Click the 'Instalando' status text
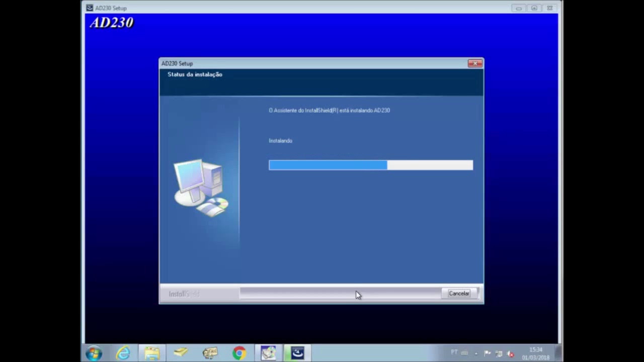644x362 pixels. pos(280,141)
